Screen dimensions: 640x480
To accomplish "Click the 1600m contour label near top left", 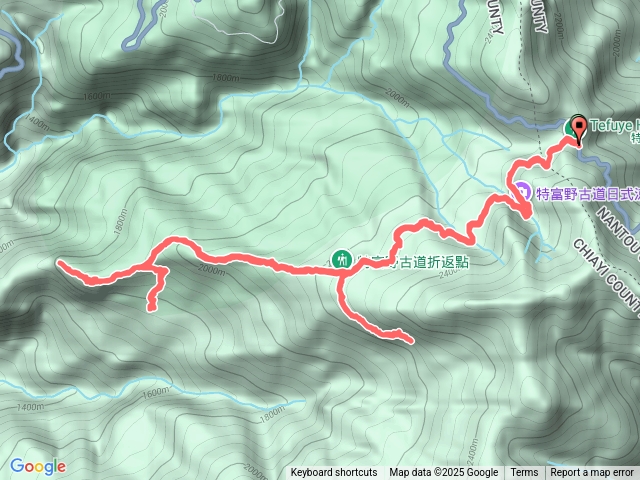I will tap(97, 97).
